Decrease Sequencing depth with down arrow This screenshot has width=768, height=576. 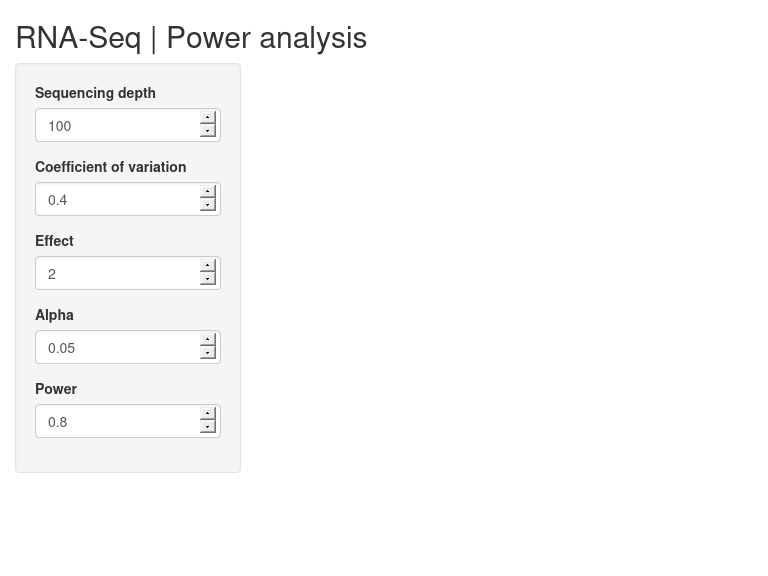point(208,131)
